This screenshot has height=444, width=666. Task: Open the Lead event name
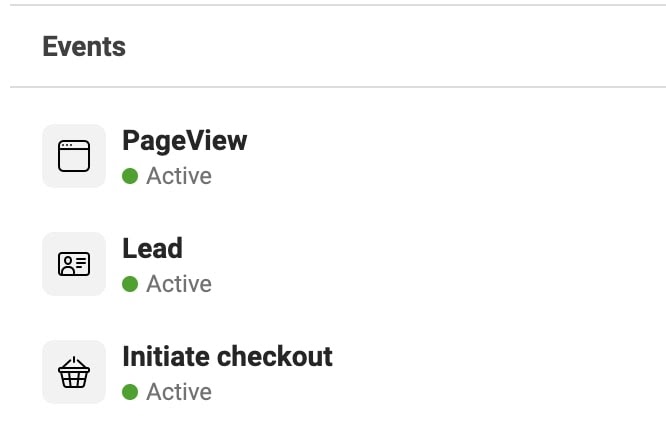[x=152, y=248]
